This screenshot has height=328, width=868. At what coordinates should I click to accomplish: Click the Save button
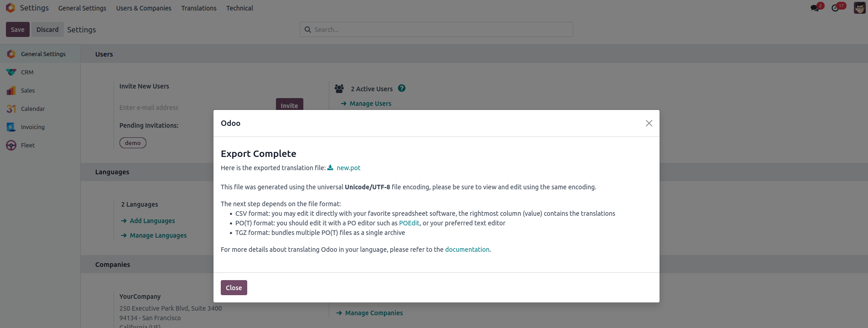click(x=18, y=30)
